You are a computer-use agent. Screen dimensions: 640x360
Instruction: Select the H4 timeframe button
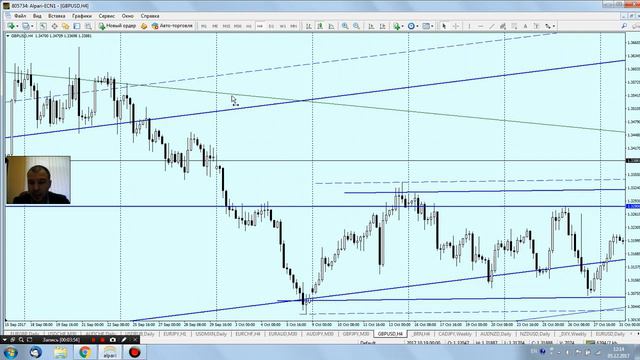[260, 26]
